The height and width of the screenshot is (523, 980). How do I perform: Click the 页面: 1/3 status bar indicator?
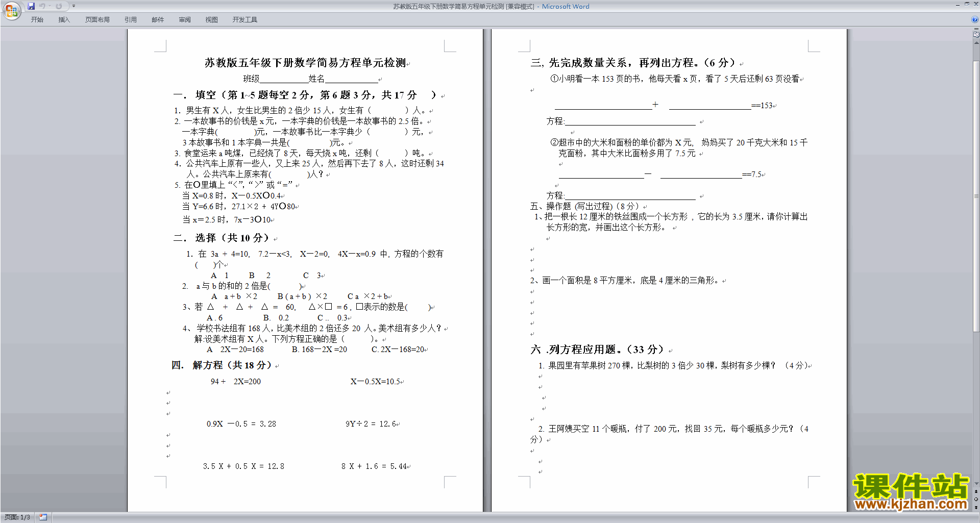click(17, 517)
